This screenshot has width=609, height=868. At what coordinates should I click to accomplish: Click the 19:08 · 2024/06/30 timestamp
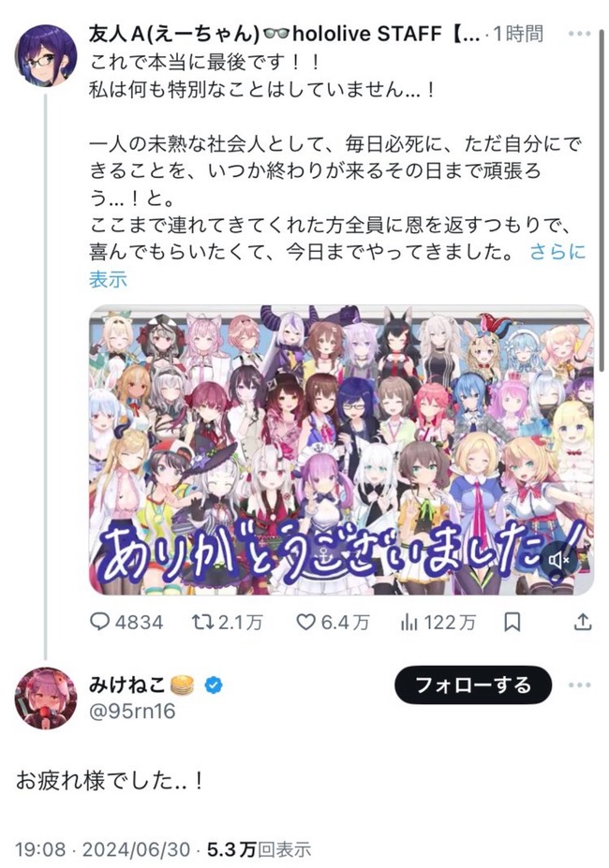click(102, 848)
